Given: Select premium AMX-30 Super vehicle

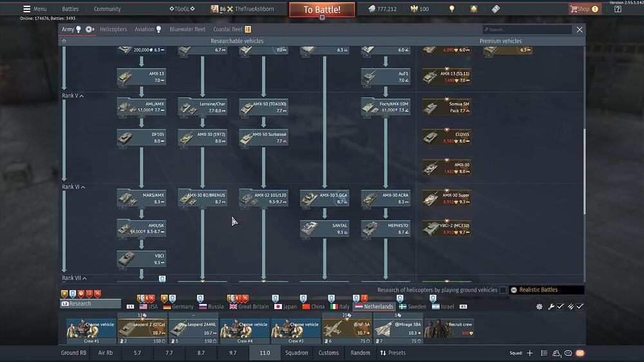Looking at the screenshot, I should coord(447,198).
